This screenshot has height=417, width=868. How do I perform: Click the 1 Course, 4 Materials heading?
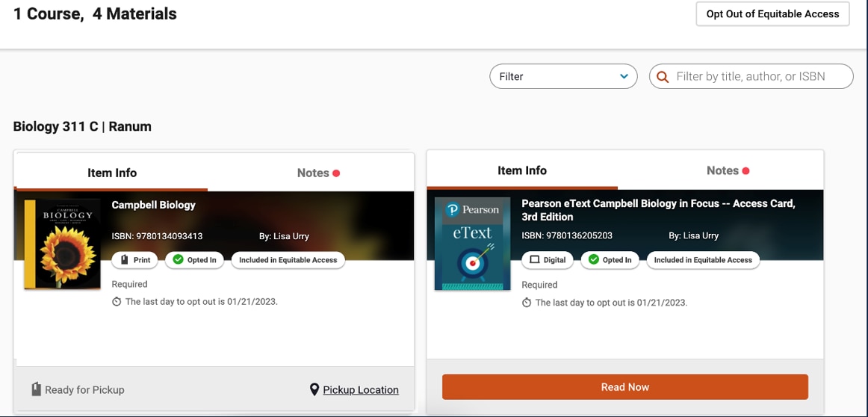pos(95,14)
